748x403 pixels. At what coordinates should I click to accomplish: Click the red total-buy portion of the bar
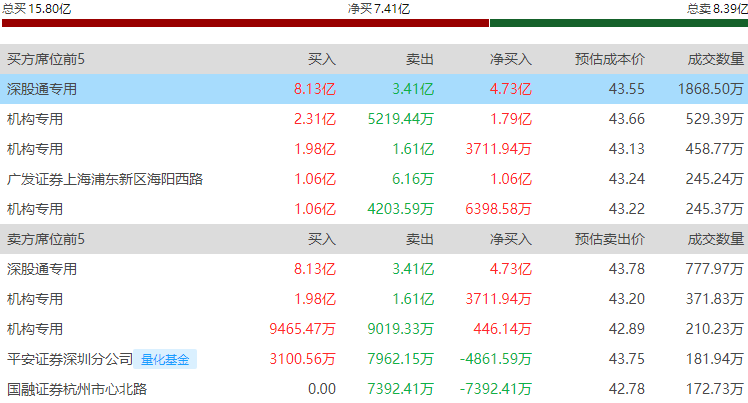click(x=245, y=23)
